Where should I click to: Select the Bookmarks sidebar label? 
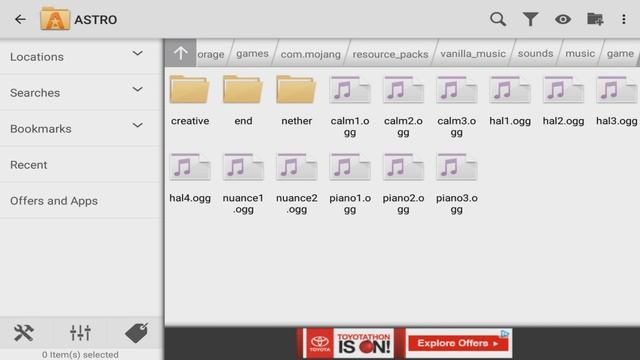41,129
